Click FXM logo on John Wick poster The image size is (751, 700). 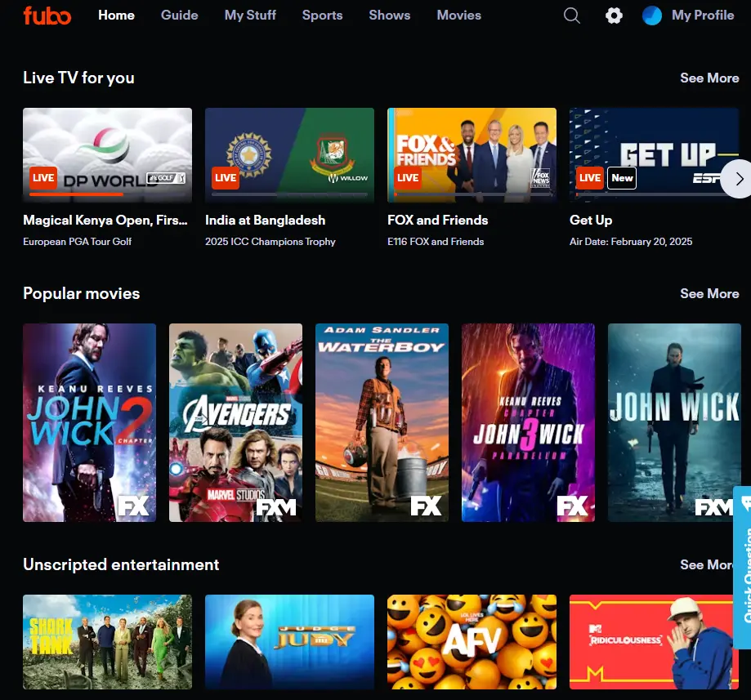[x=714, y=507]
